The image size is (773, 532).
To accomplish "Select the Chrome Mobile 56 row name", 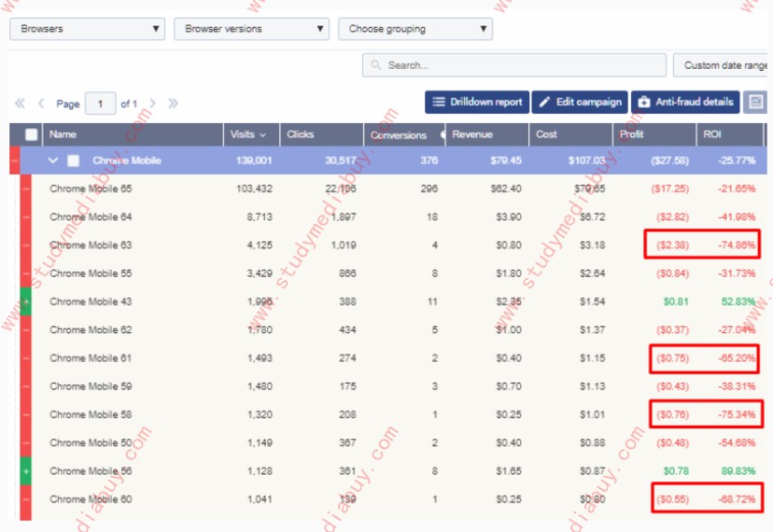I will (91, 470).
